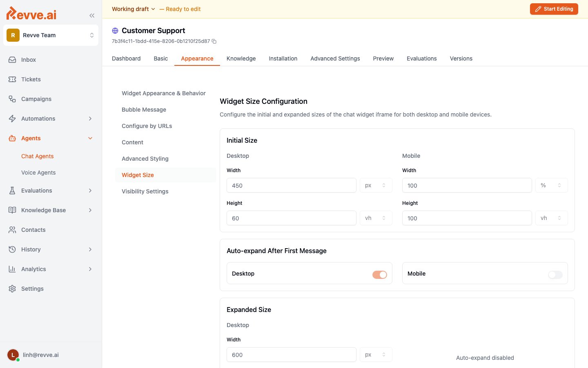This screenshot has width=588, height=368.
Task: Click the Settings gear icon
Action: (12, 289)
